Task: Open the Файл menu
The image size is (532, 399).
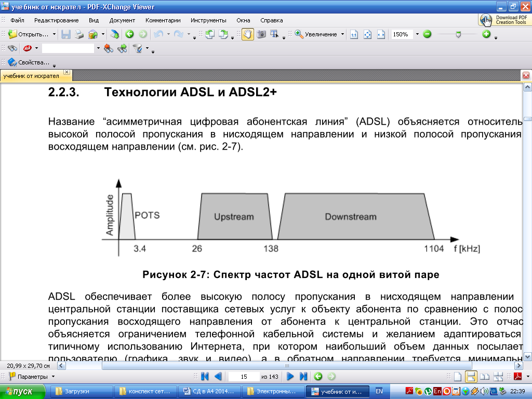Action: [x=17, y=20]
